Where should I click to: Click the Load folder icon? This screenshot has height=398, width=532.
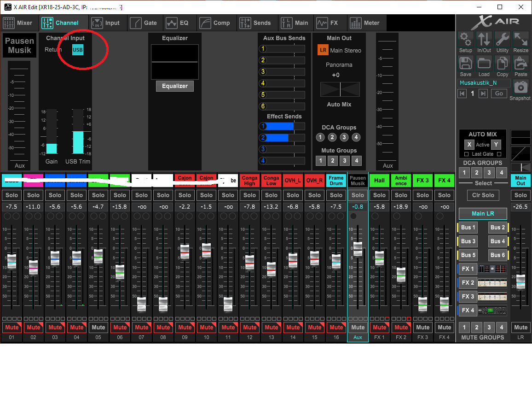click(x=484, y=64)
